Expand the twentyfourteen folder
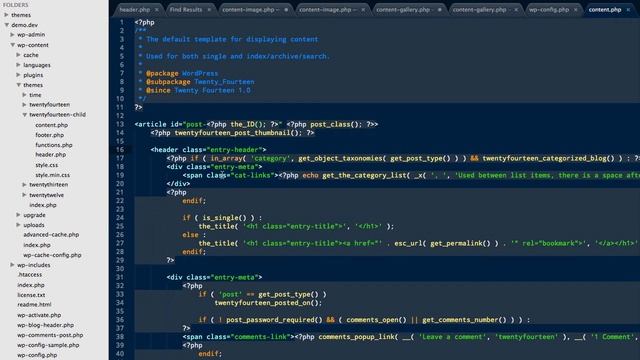 [24, 104]
